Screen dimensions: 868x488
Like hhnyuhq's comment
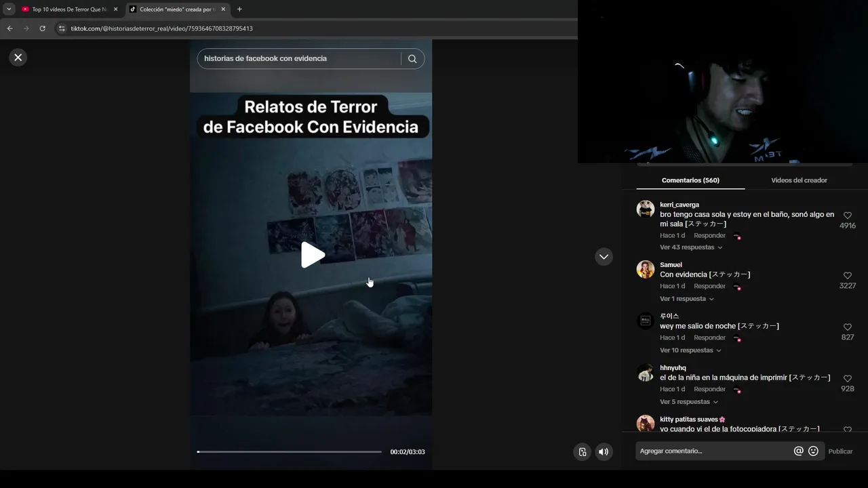(847, 379)
